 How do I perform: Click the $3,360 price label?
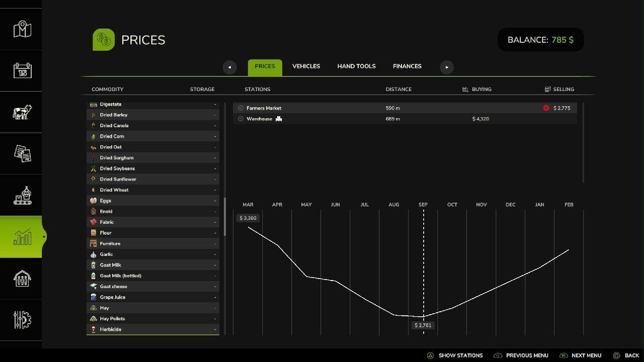248,218
